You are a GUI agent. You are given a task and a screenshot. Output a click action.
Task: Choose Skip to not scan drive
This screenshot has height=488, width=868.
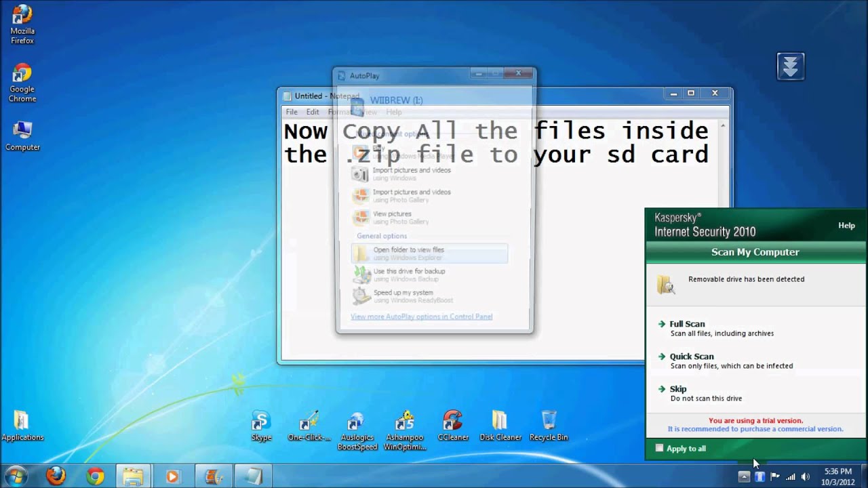[678, 389]
